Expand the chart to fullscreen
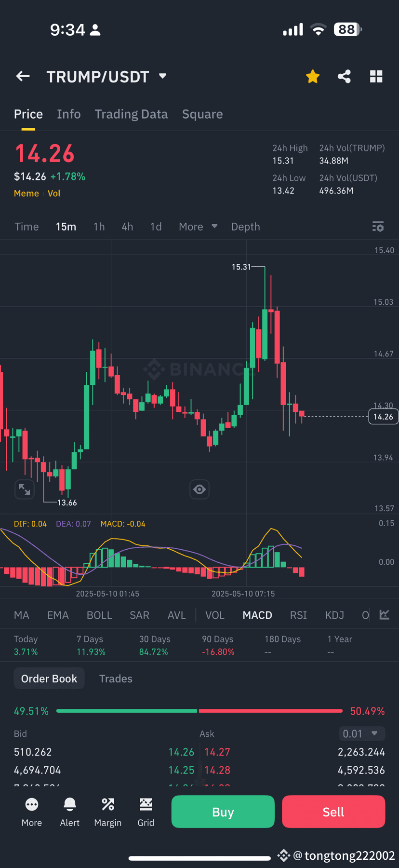Viewport: 399px width, 868px height. [x=25, y=489]
